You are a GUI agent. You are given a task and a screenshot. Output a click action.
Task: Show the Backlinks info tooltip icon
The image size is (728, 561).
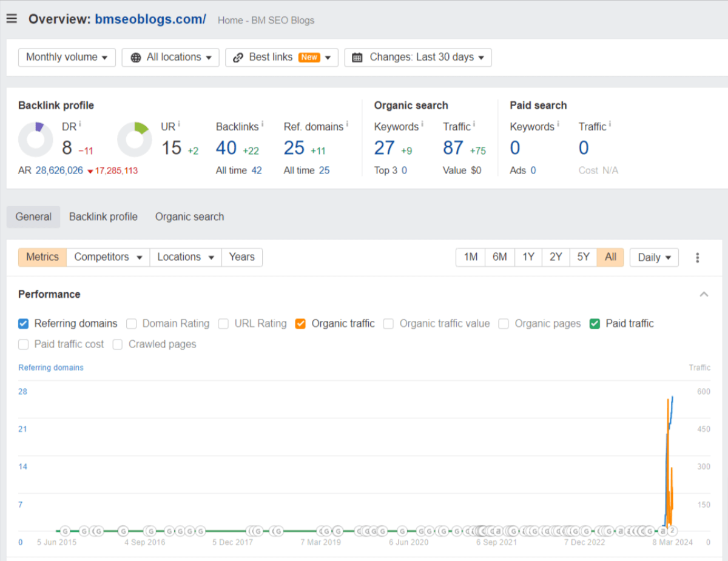point(262,124)
